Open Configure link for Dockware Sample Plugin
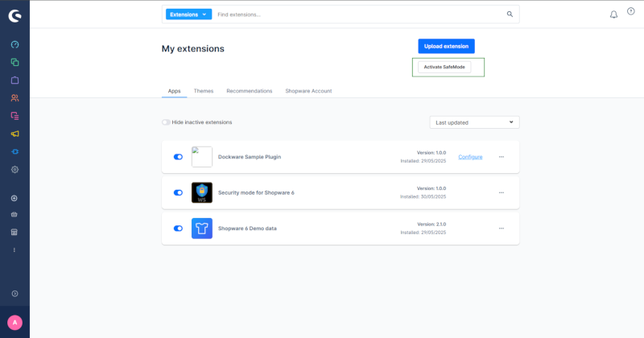The image size is (644, 338). pyautogui.click(x=470, y=157)
